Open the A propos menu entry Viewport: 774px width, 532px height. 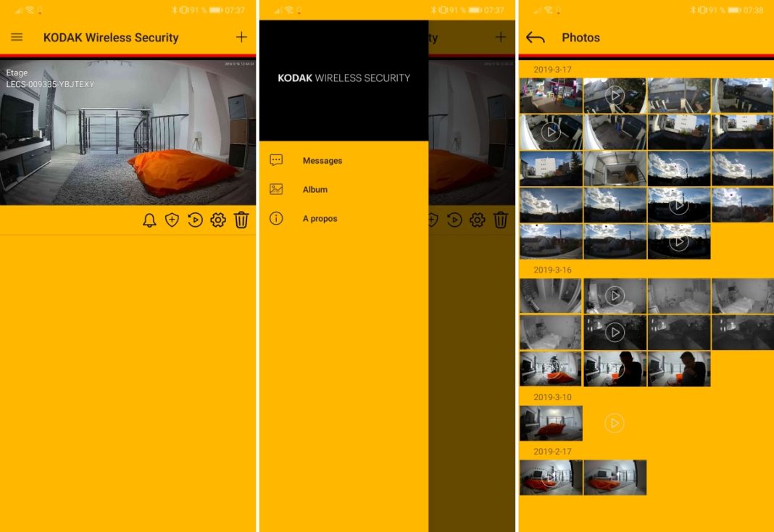tap(320, 218)
